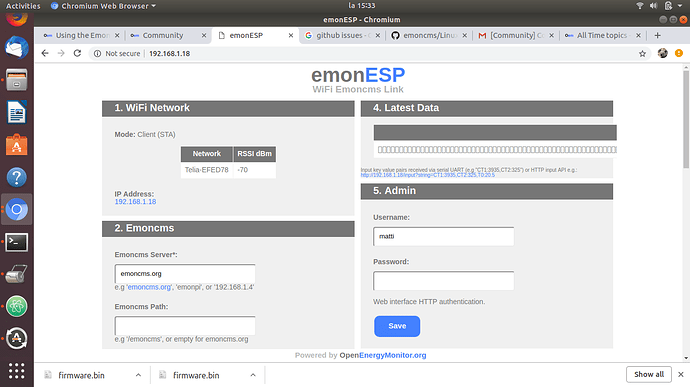Open Software Updater from the dock
690x387 pixels.
17,339
